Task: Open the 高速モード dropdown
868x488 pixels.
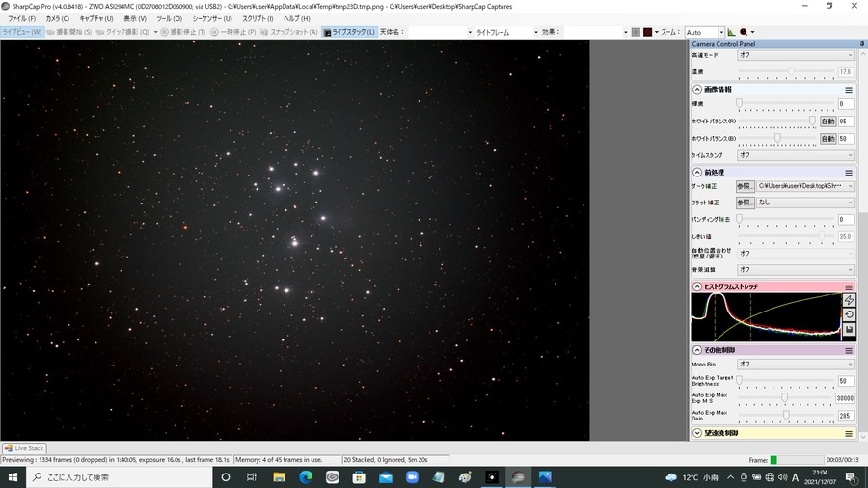Action: coord(796,55)
